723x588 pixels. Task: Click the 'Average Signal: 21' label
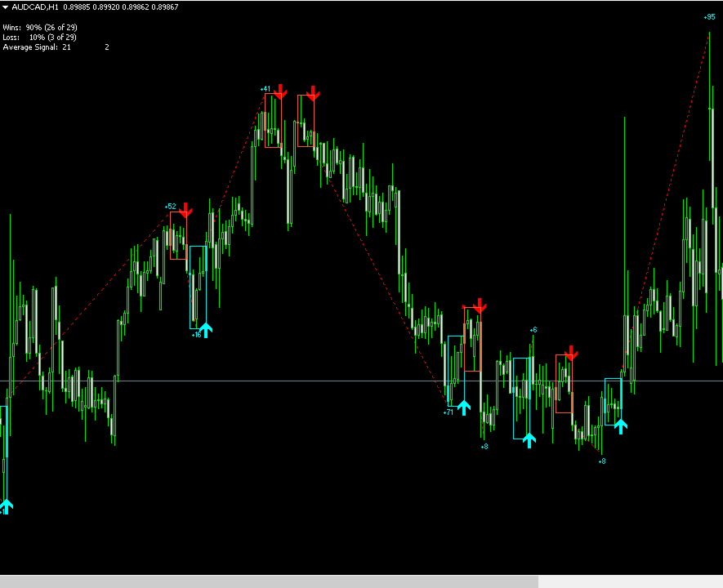pos(37,47)
